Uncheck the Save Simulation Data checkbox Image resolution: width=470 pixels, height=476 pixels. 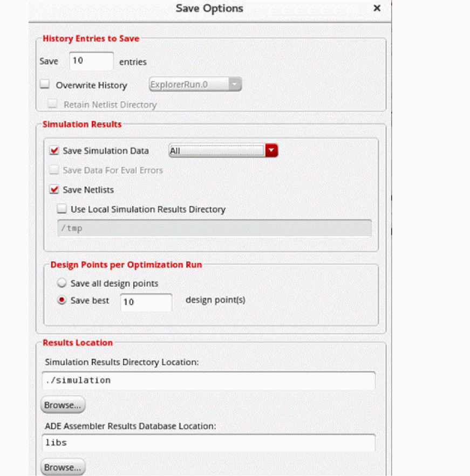54,151
